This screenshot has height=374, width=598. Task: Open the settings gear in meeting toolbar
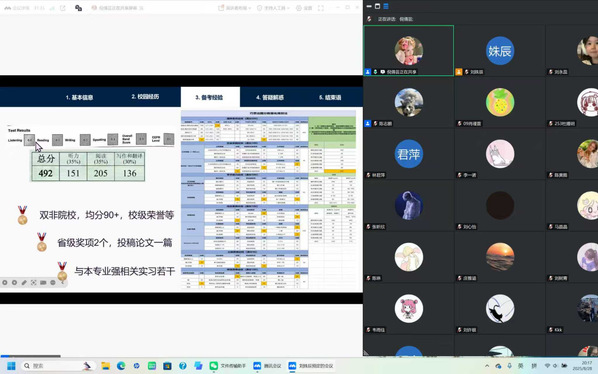click(x=304, y=8)
